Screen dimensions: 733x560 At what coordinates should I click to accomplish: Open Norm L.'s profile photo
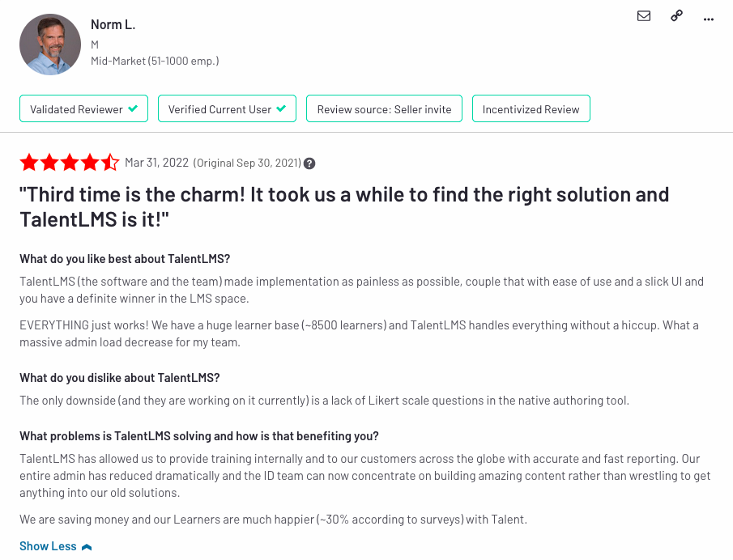(50, 45)
